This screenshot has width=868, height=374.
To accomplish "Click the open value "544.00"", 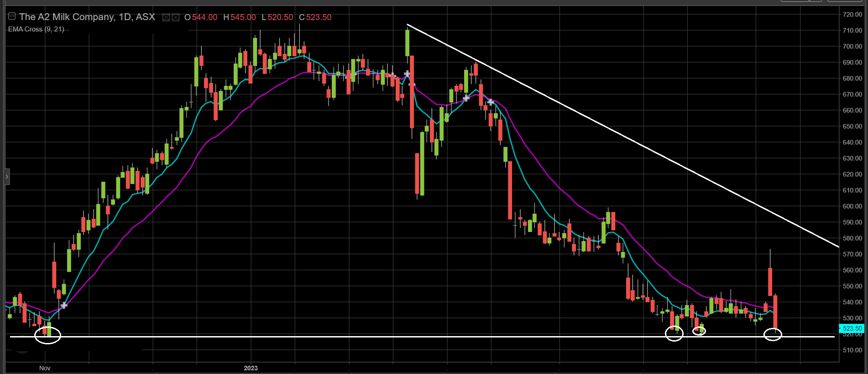I will click(x=204, y=17).
